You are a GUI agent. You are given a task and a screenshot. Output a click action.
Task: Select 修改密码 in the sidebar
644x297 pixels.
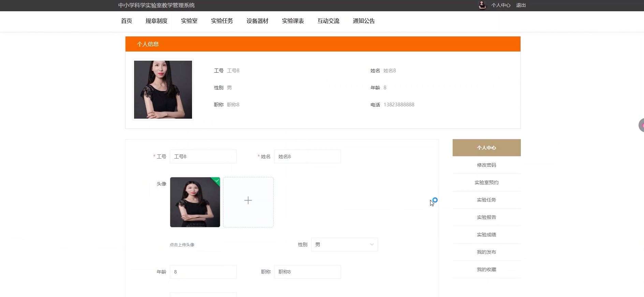point(486,165)
